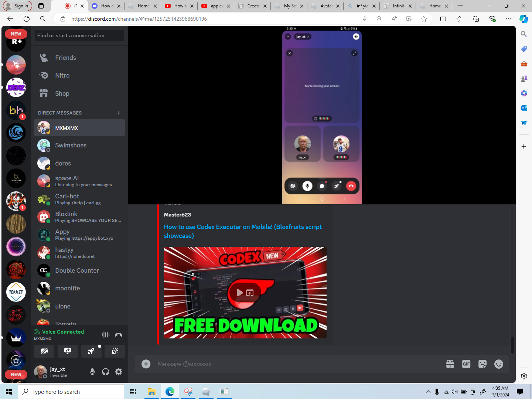Viewport: 532px width, 399px height.
Task: Open the moonlite conversation
Action: (79, 288)
